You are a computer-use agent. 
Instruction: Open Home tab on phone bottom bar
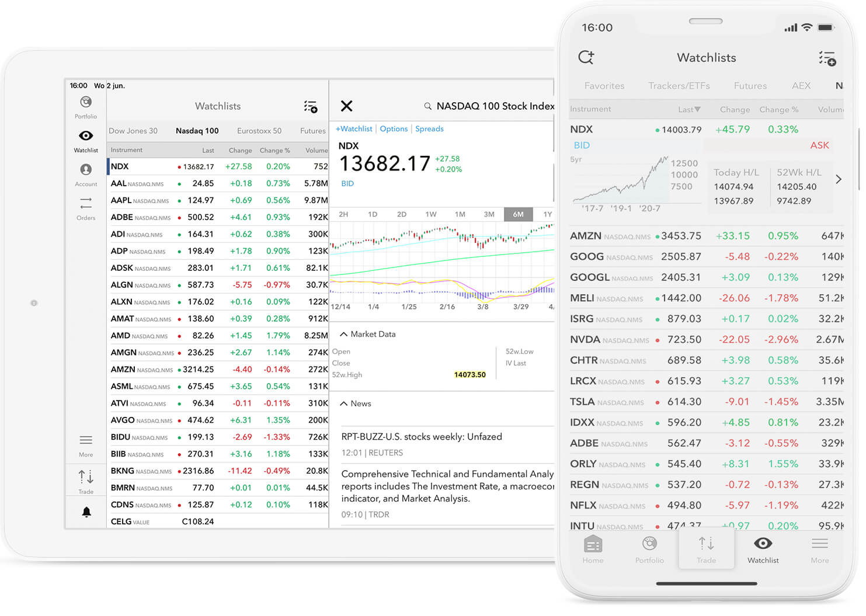coord(593,549)
